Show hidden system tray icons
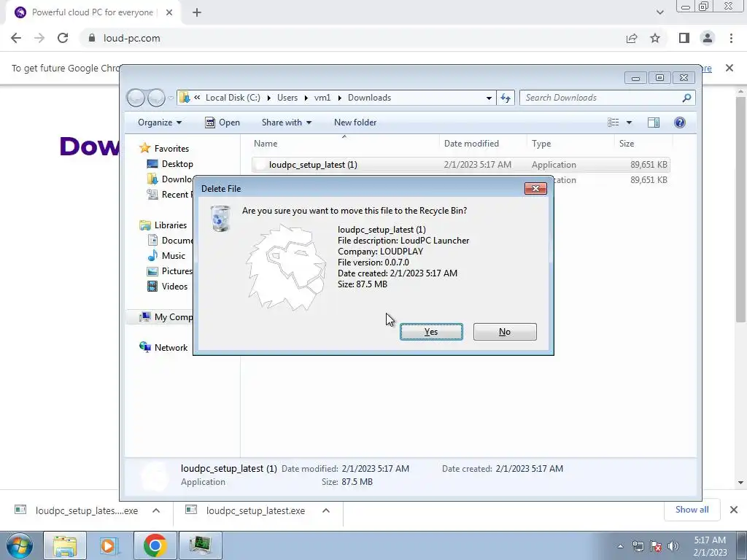Viewport: 747px width, 560px height. (620, 546)
